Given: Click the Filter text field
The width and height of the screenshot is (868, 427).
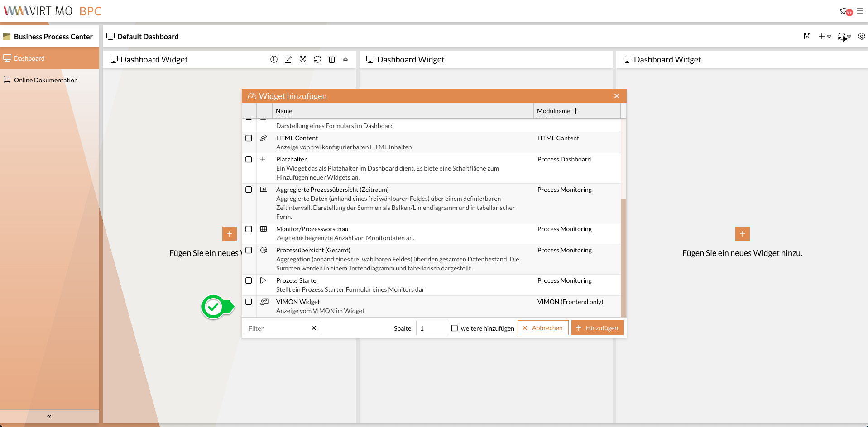Looking at the screenshot, I should pos(277,328).
